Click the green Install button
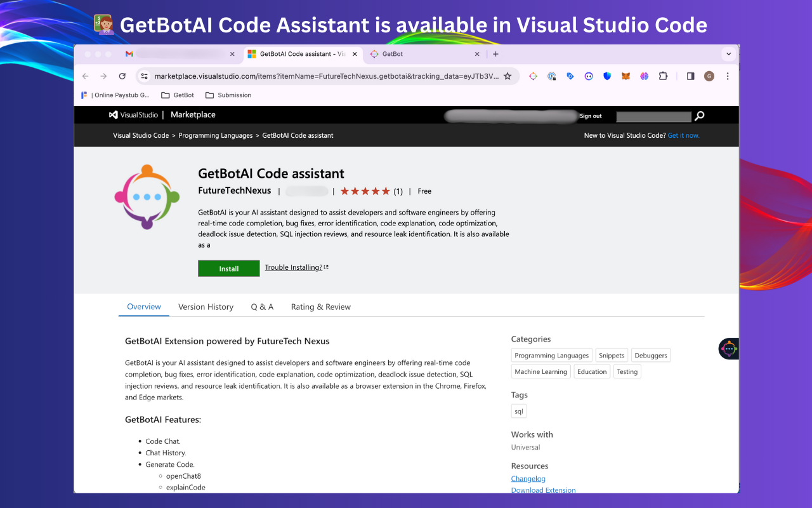The width and height of the screenshot is (812, 508). pos(229,269)
